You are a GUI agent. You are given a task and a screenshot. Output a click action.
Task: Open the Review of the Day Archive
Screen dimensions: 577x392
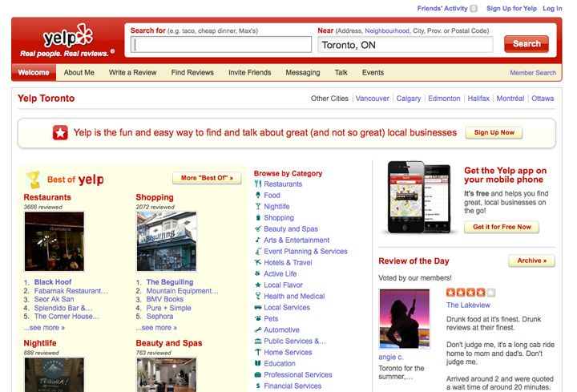pos(532,261)
